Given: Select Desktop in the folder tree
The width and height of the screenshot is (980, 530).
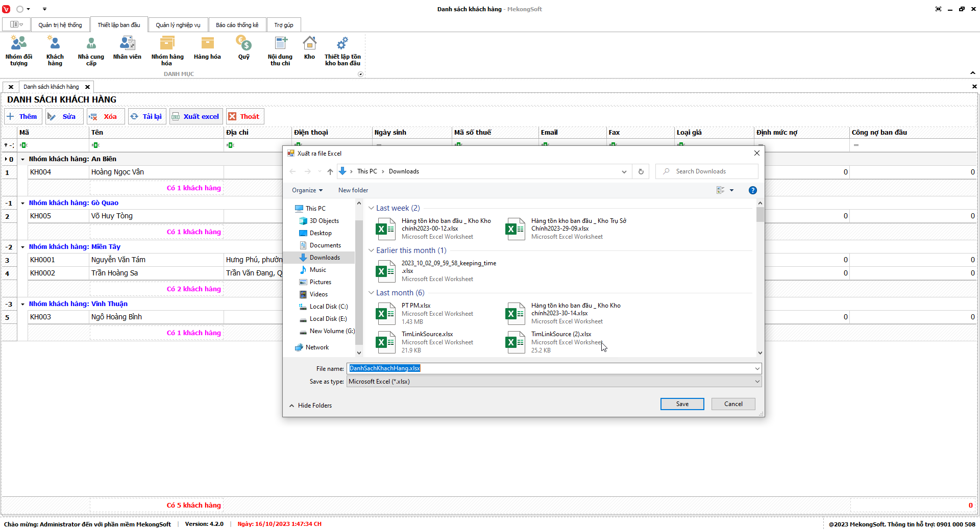Looking at the screenshot, I should [321, 233].
